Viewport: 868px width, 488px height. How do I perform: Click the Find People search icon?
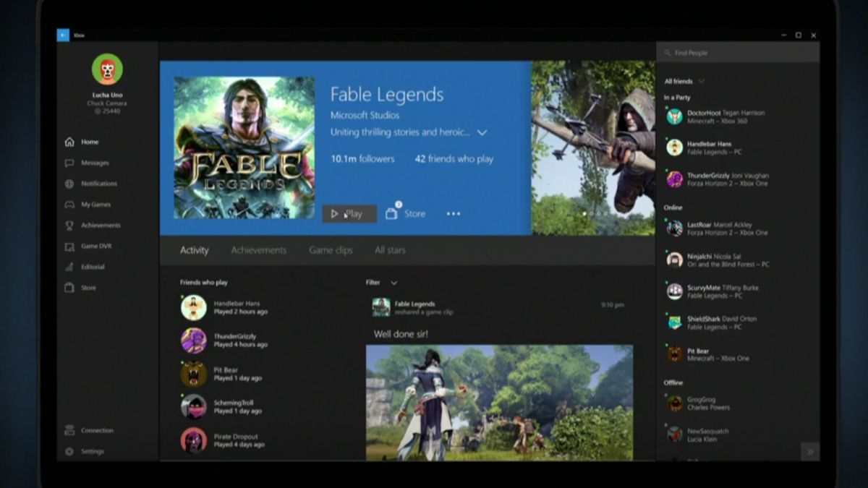tap(668, 53)
